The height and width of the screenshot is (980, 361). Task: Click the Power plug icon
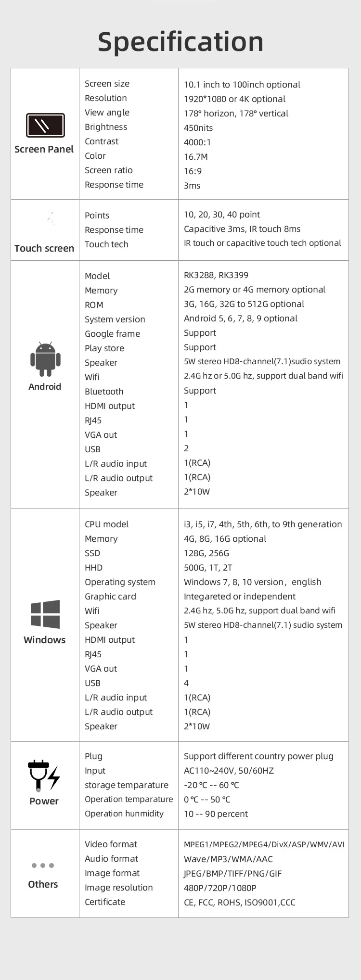point(43,776)
